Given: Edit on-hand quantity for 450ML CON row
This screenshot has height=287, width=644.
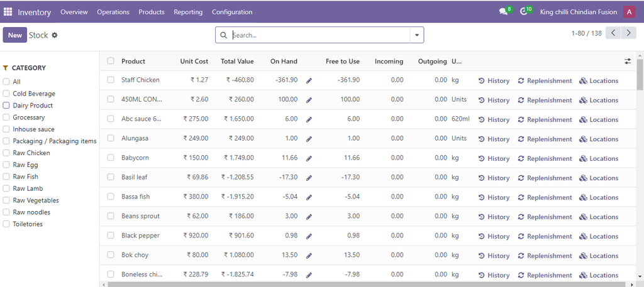Looking at the screenshot, I should (x=309, y=100).
